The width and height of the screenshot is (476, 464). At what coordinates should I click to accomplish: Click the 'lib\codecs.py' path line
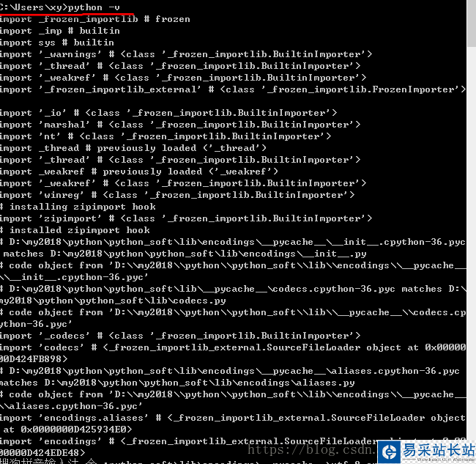pos(113,301)
